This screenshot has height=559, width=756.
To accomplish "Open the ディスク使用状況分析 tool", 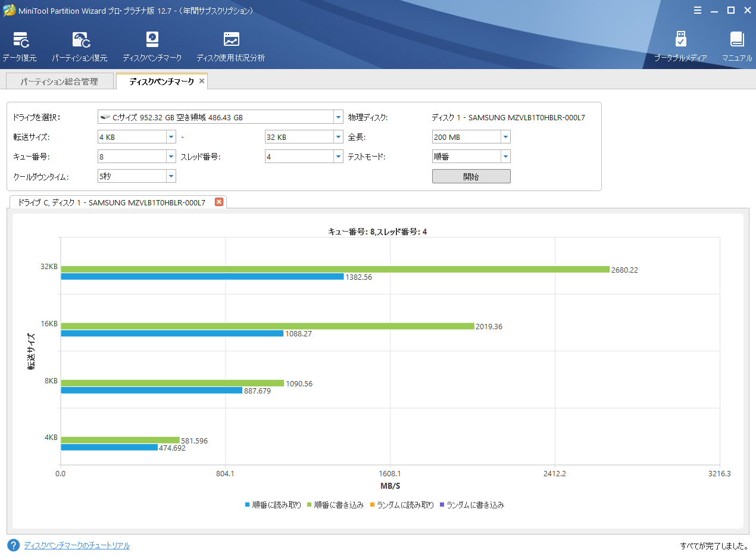I will tap(230, 47).
